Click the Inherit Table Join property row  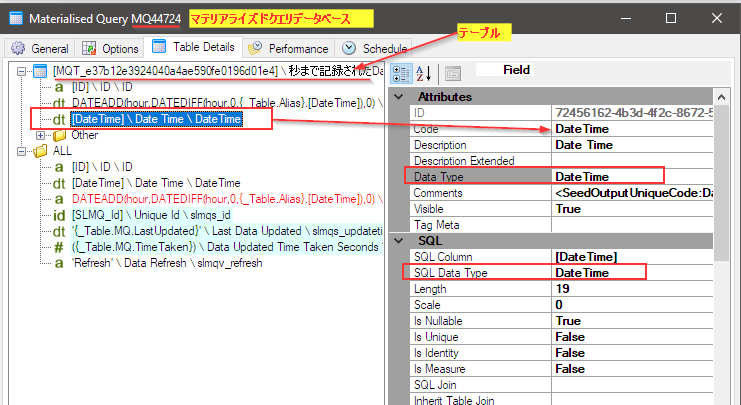(x=561, y=400)
